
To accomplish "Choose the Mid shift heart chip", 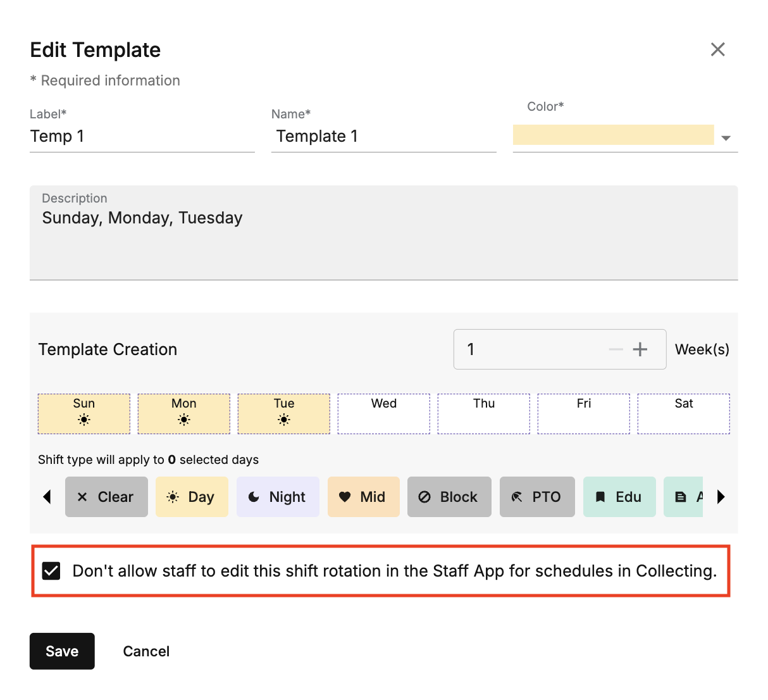I will tap(363, 497).
